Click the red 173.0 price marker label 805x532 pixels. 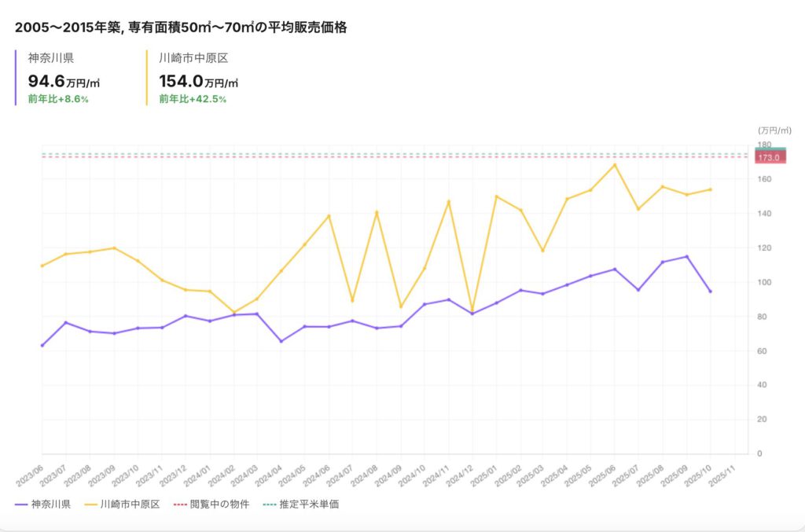(768, 158)
